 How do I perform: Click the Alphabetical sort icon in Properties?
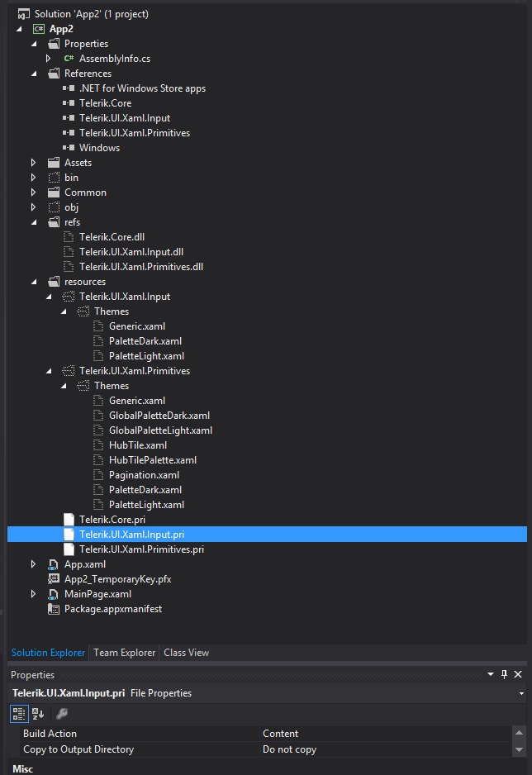point(38,714)
